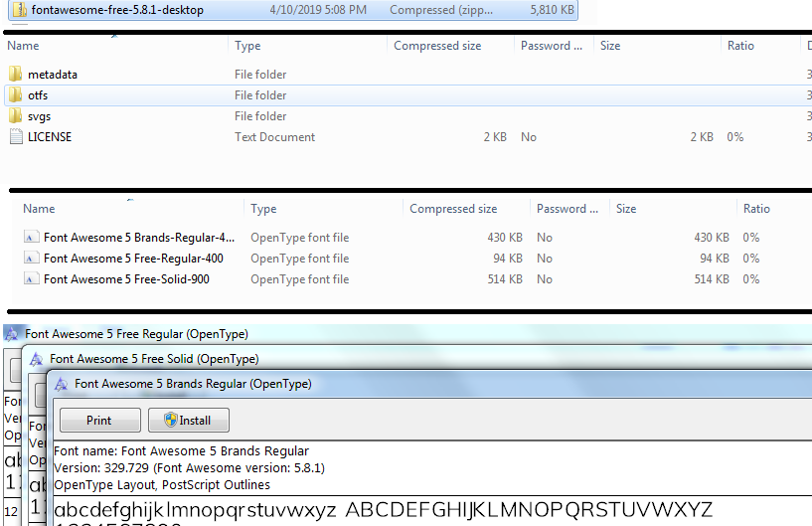Click the Font Awesome 5 Free Solid window icon
Screen dimensions: 812x526
point(36,359)
